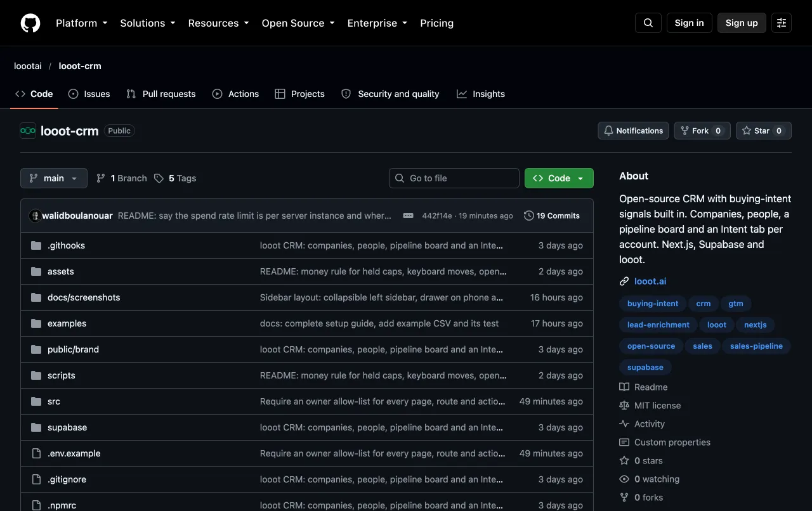
Task: Click the Sign in button
Action: point(690,23)
